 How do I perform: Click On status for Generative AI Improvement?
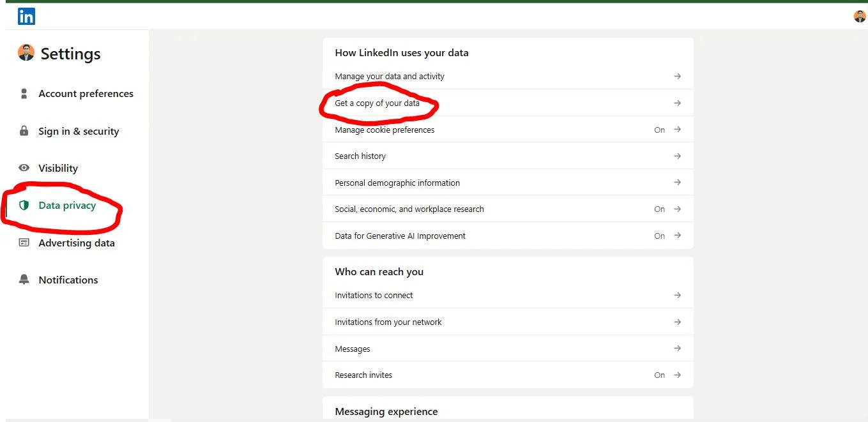pyautogui.click(x=660, y=236)
